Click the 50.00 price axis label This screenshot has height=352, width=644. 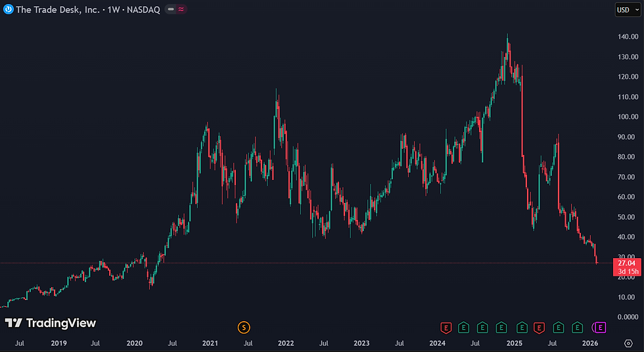click(626, 217)
